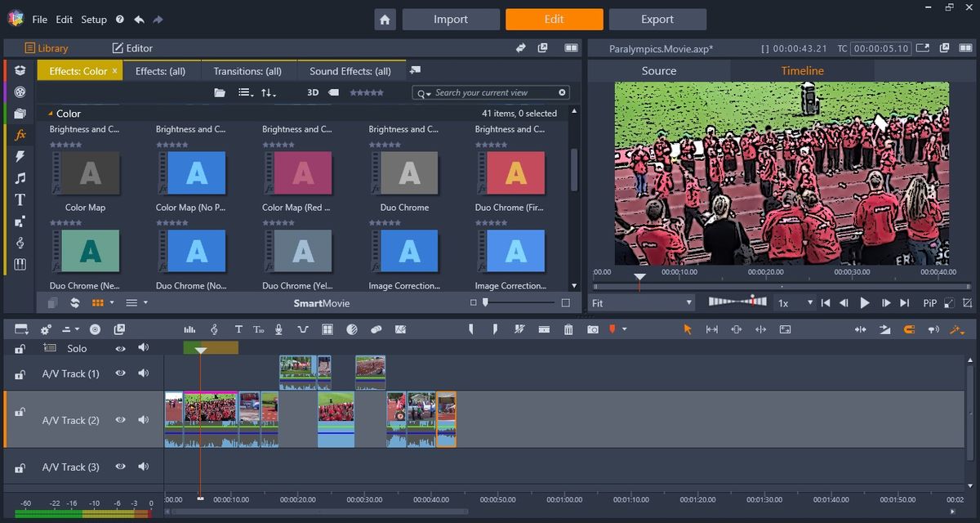Open the 3D Title editor icon
The width and height of the screenshot is (980, 523).
coord(260,329)
